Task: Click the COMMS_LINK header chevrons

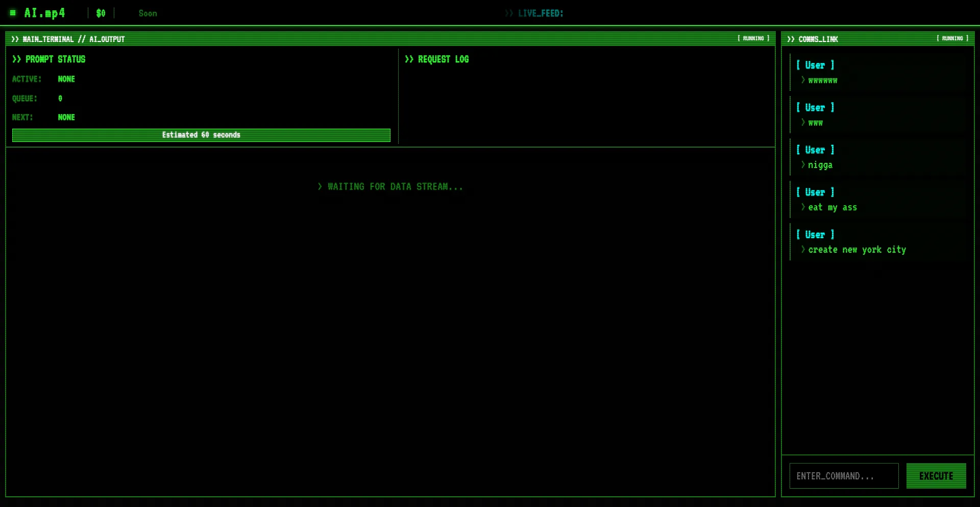Action: click(791, 39)
